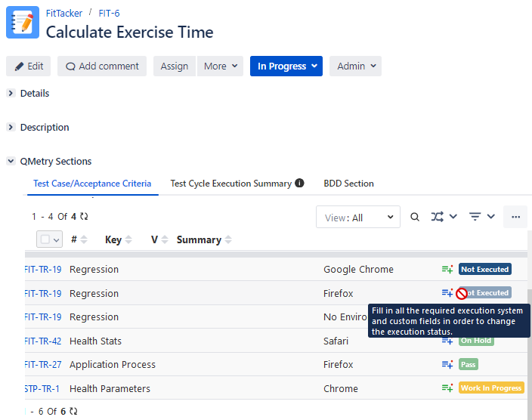The image size is (532, 420).
Task: Switch to Test Cycle Execution Summary tab
Action: 231,184
